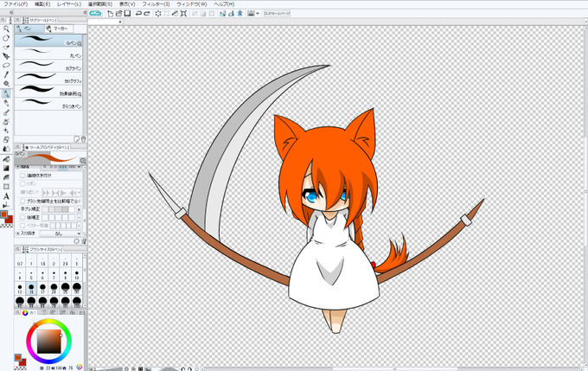Image resolution: width=588 pixels, height=371 pixels.
Task: Select the Correct line tool
Action: click(x=6, y=205)
